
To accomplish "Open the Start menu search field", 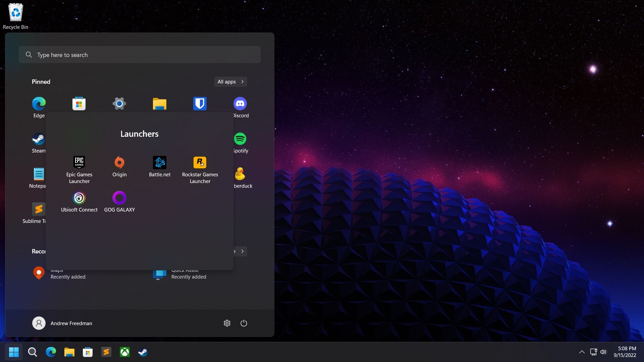I will (139, 54).
